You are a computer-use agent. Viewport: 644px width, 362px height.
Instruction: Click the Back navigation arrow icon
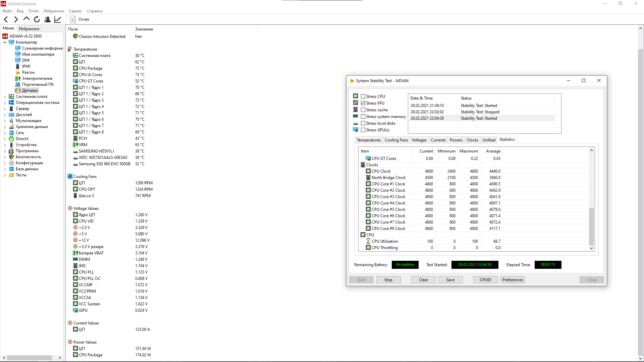[x=6, y=19]
